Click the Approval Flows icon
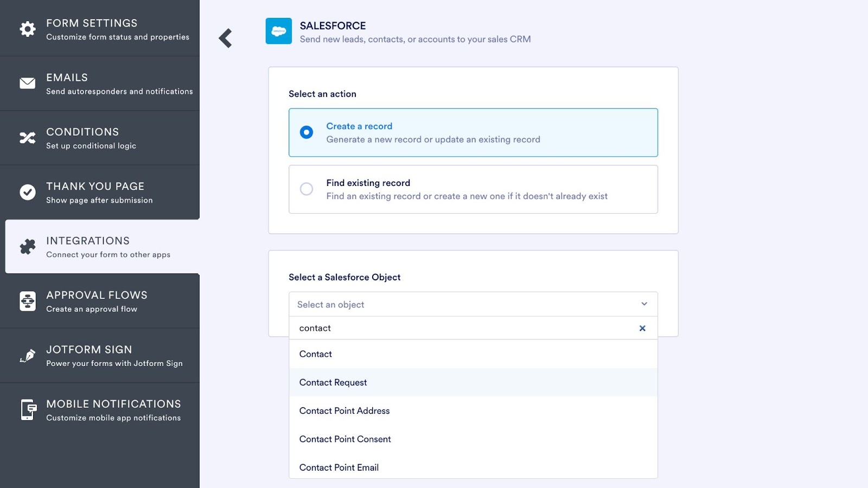 point(28,301)
